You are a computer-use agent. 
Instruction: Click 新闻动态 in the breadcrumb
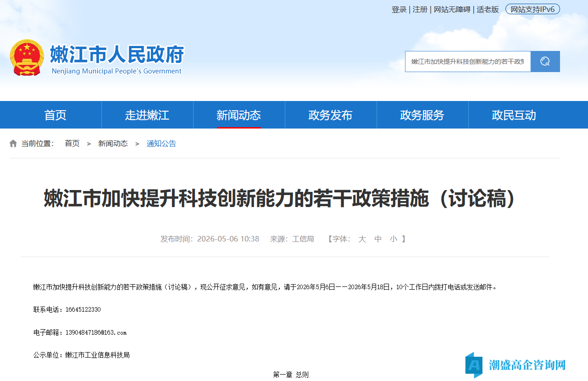[x=113, y=144]
